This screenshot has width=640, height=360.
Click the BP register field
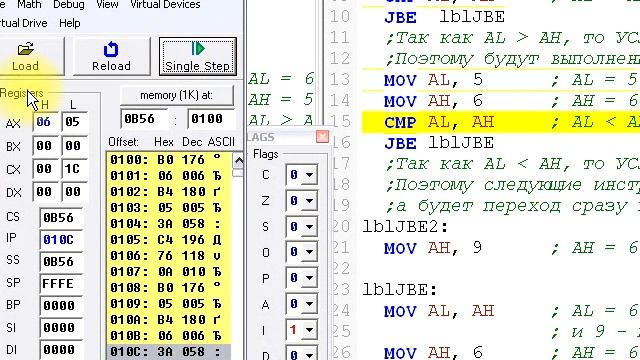click(62, 306)
